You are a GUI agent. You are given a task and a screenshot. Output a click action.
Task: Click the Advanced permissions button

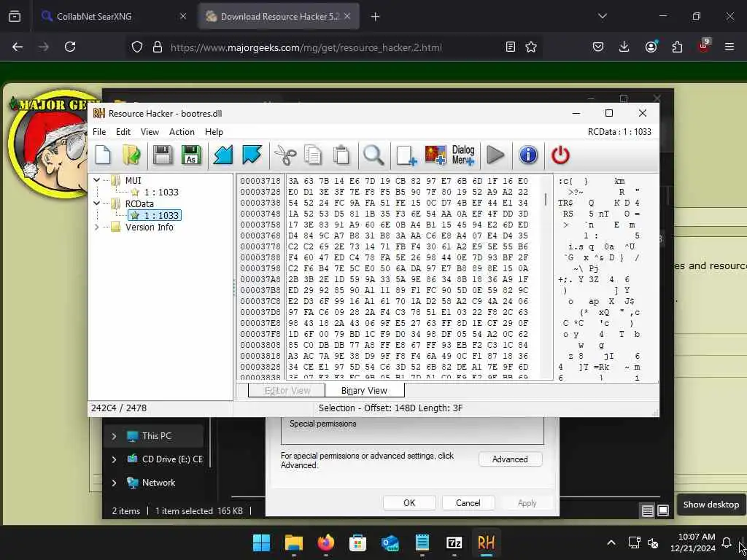[x=510, y=459]
